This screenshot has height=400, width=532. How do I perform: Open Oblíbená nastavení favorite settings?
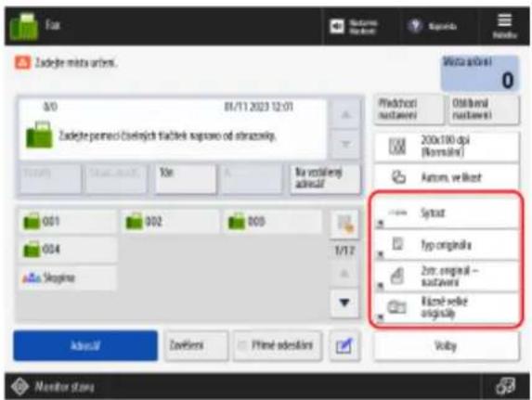click(x=484, y=110)
